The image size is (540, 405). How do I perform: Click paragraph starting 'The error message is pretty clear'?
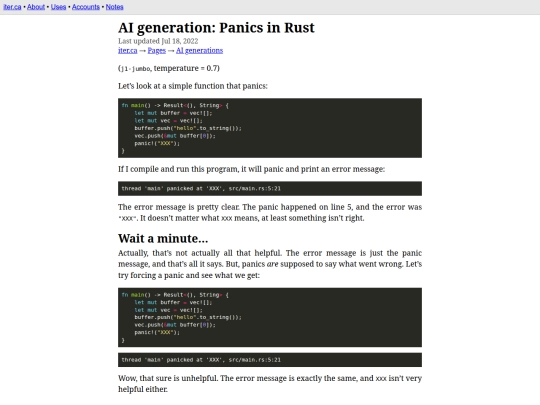[270, 212]
